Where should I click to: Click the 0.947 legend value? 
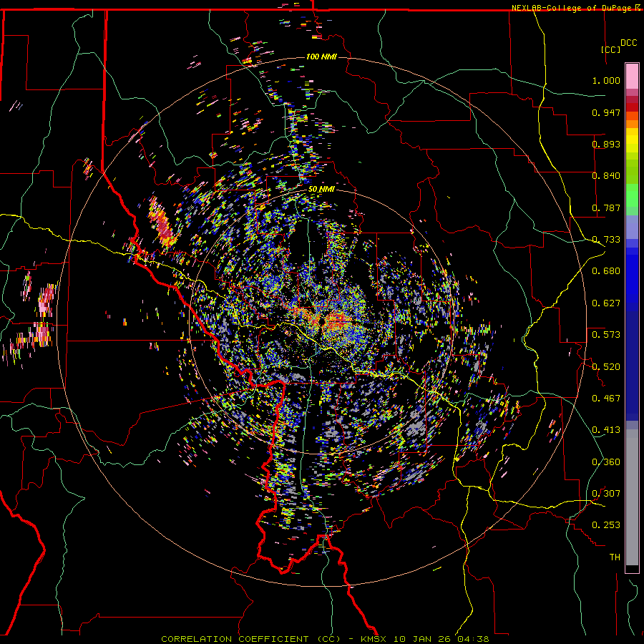coord(606,112)
